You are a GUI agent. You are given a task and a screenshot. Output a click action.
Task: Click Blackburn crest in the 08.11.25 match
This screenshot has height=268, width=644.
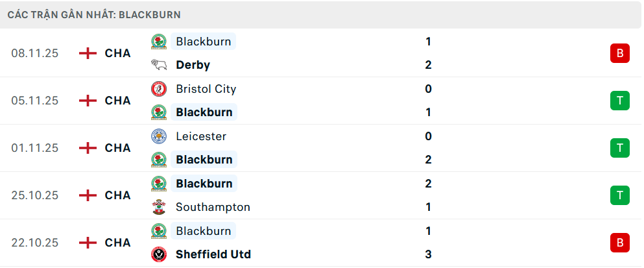pyautogui.click(x=158, y=42)
